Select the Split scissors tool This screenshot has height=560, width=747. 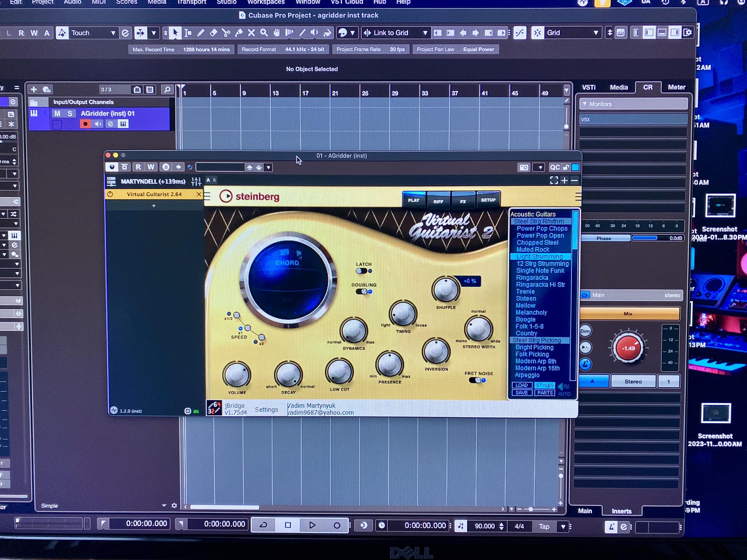pos(226,33)
